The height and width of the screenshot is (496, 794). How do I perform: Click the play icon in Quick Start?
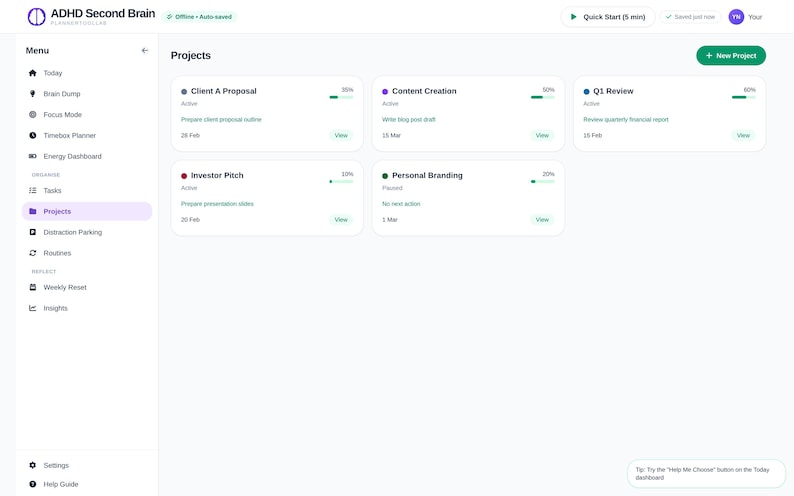coord(573,17)
